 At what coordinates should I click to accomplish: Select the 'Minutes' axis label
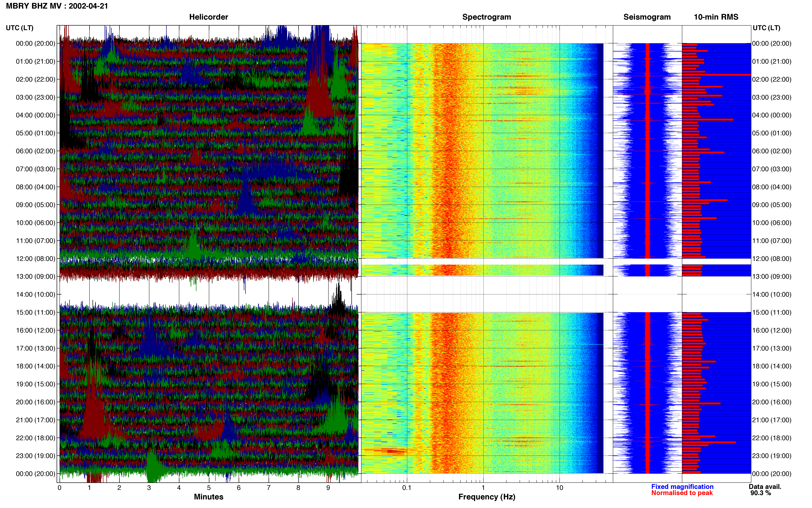(x=209, y=497)
